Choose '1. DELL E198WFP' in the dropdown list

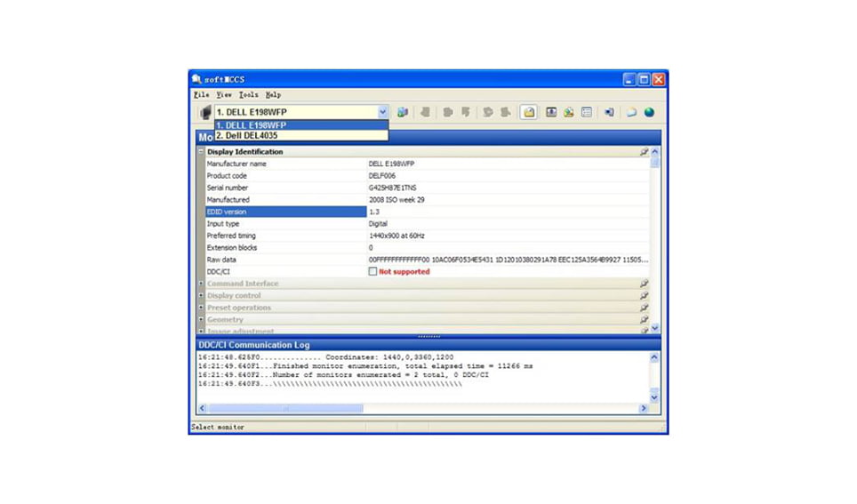coord(301,125)
